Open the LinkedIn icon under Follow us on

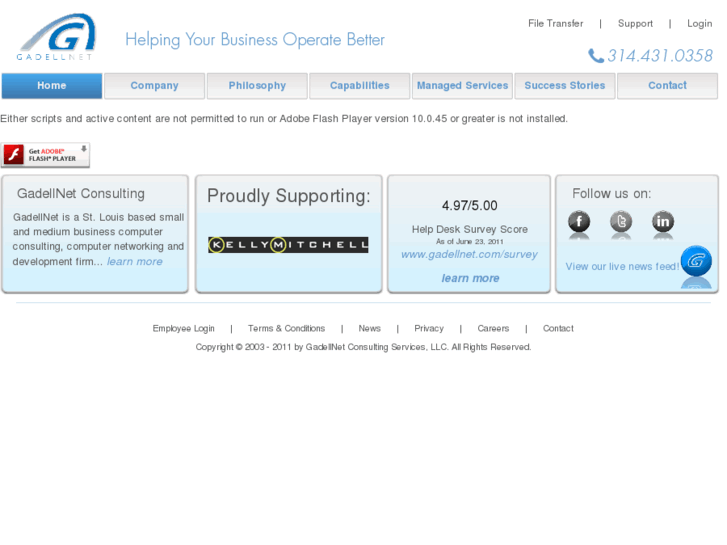(x=663, y=221)
